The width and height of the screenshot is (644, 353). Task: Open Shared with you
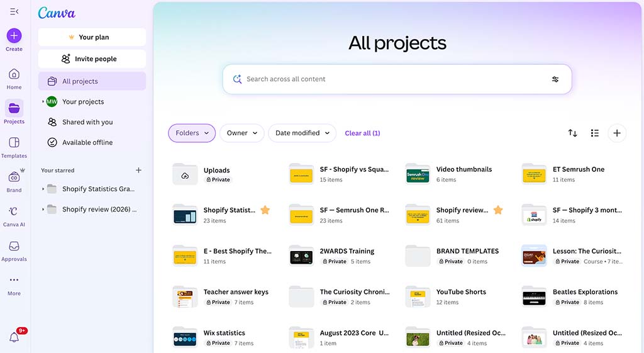tap(92, 122)
